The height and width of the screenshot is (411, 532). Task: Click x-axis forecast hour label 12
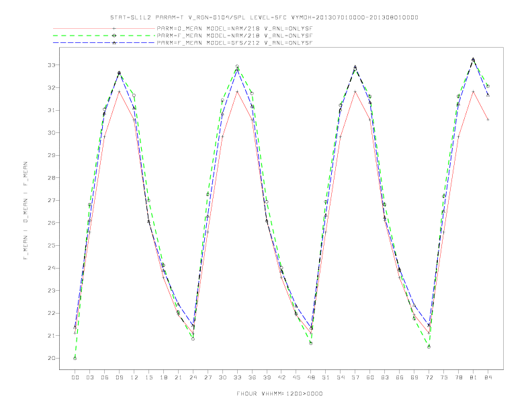coord(134,377)
